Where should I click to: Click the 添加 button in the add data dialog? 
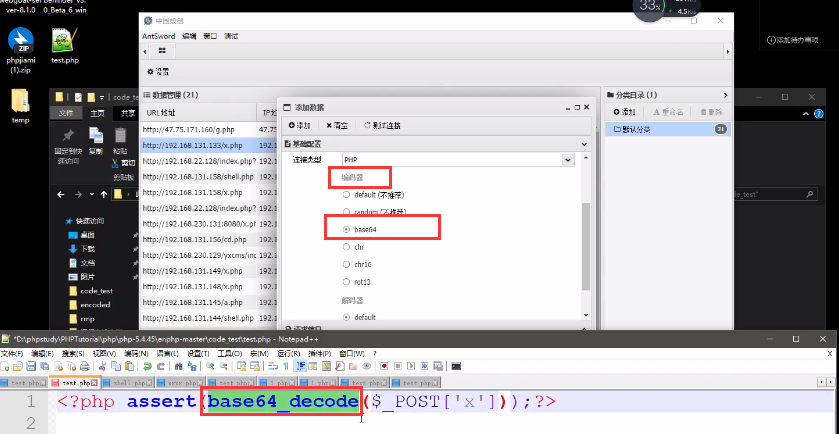pos(299,125)
